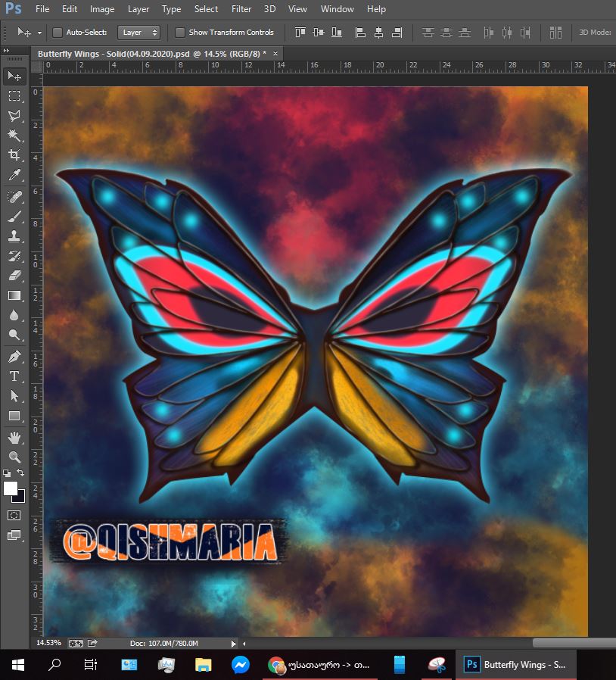Image resolution: width=616 pixels, height=680 pixels.
Task: Select the Eyedropper tool
Action: [14, 175]
